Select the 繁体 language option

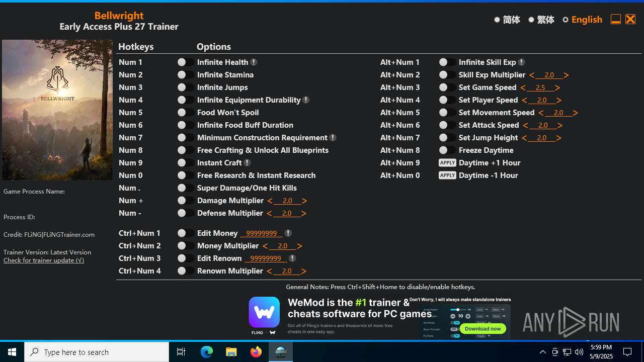pyautogui.click(x=531, y=20)
